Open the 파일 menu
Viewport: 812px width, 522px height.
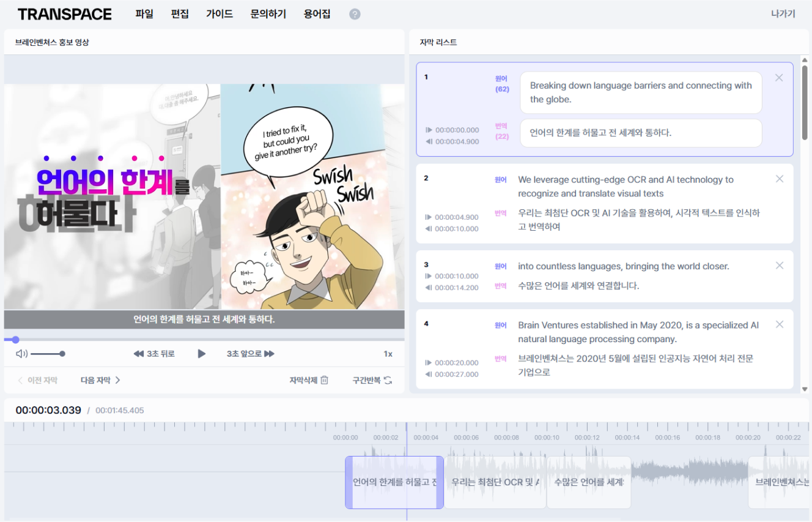144,14
